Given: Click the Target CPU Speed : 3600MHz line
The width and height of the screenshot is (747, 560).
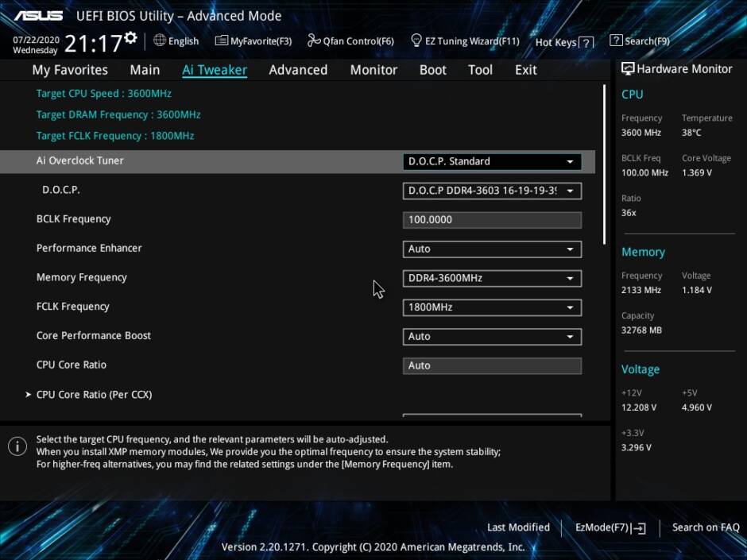Looking at the screenshot, I should click(x=104, y=94).
